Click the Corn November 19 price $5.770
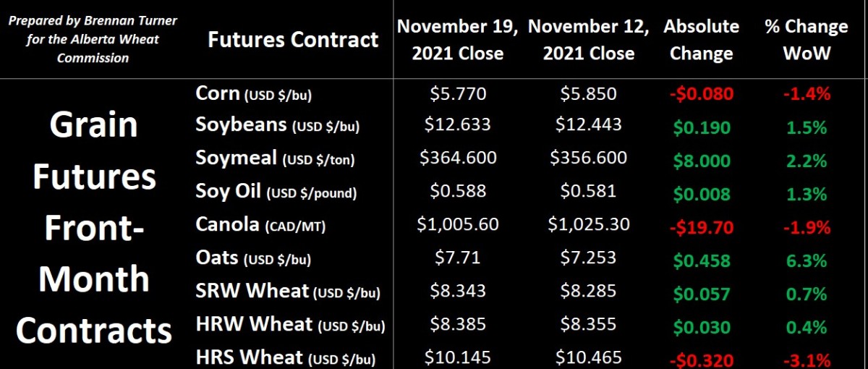The height and width of the screenshot is (369, 868). [457, 93]
